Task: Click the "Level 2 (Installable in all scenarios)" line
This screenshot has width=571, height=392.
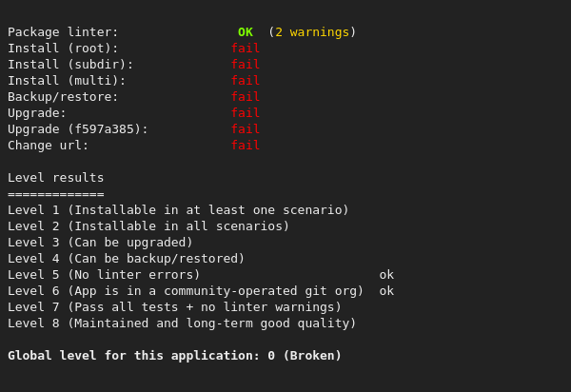Action: click(x=148, y=226)
